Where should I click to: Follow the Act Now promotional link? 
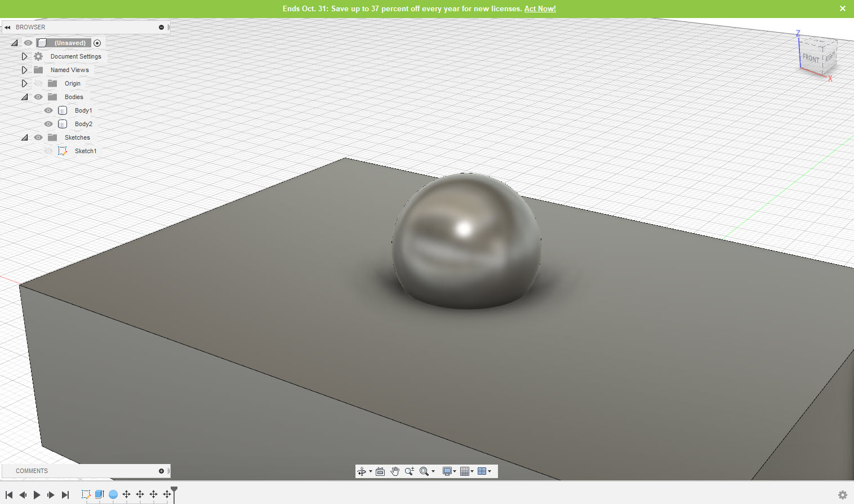pyautogui.click(x=540, y=8)
